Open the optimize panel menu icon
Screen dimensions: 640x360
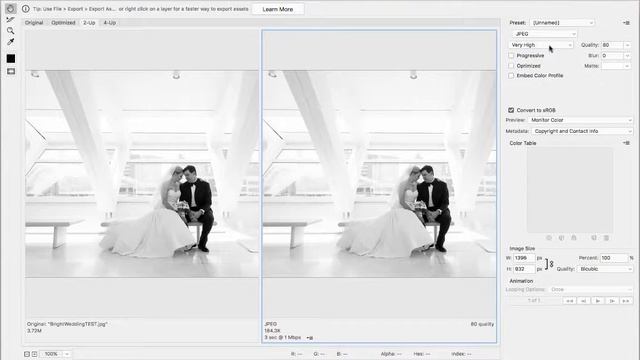pyautogui.click(x=626, y=23)
